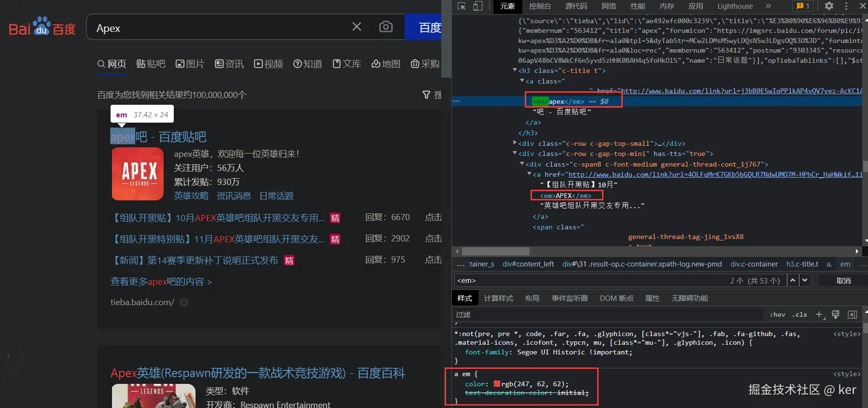Click the APEX Legends tieba thumbnail
Image resolution: width=868 pixels, height=408 pixels.
coord(138,174)
